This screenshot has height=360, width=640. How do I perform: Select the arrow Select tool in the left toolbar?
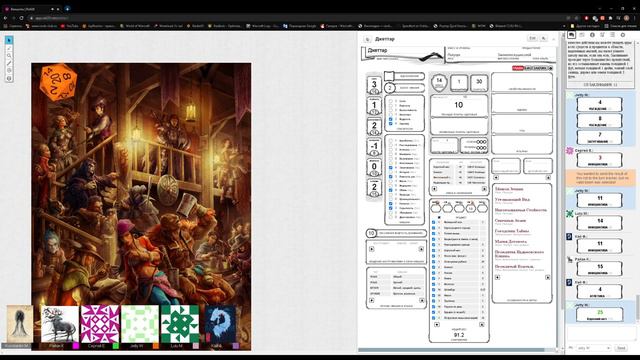pos(9,40)
